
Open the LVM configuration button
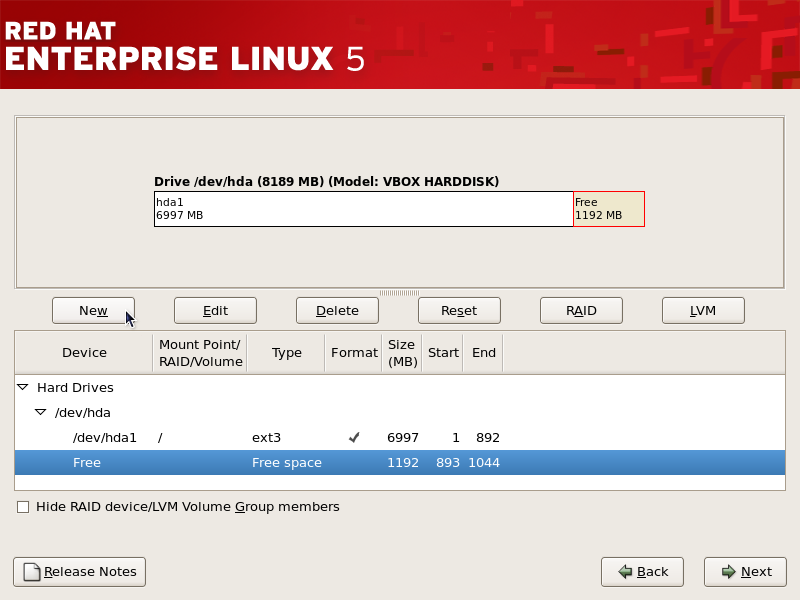click(703, 311)
